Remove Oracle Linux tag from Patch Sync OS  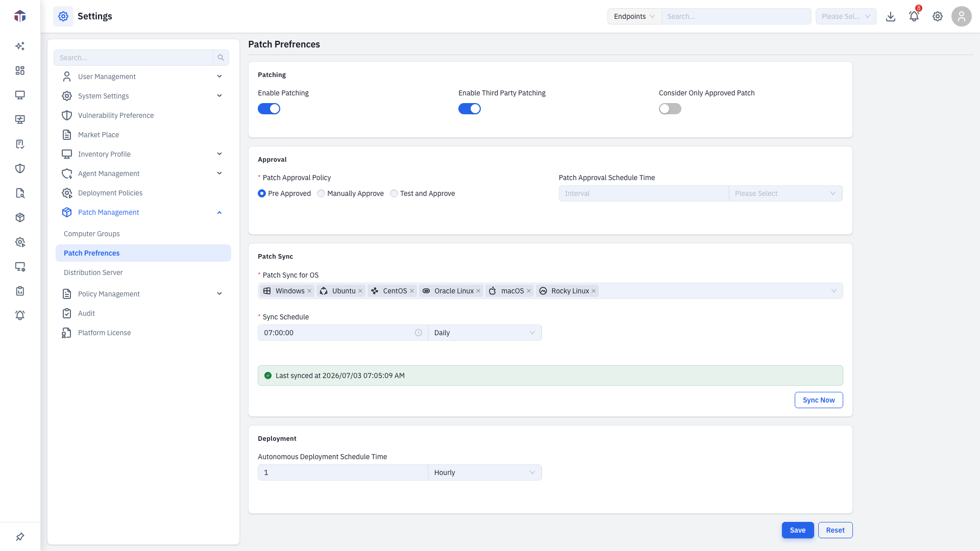[478, 291]
